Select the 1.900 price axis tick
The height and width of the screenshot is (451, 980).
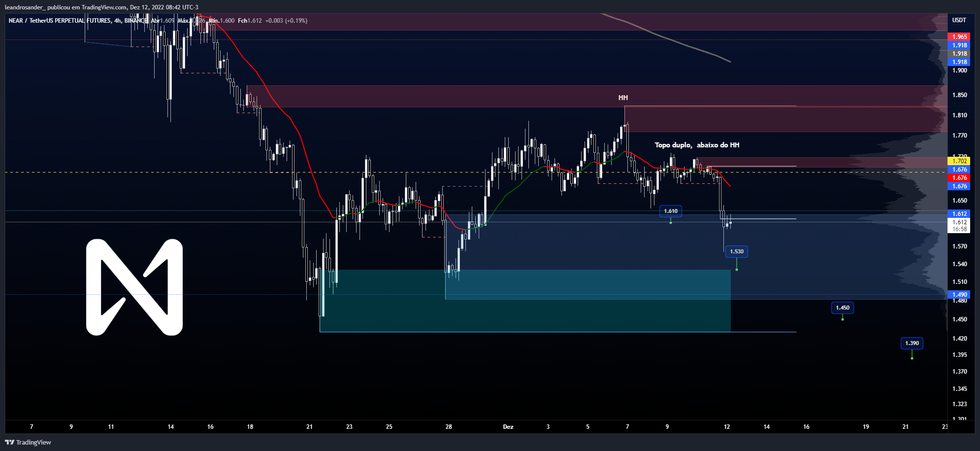(x=959, y=70)
